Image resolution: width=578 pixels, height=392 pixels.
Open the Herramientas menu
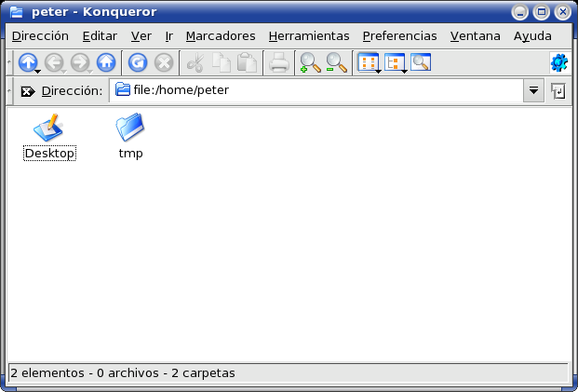coord(309,36)
